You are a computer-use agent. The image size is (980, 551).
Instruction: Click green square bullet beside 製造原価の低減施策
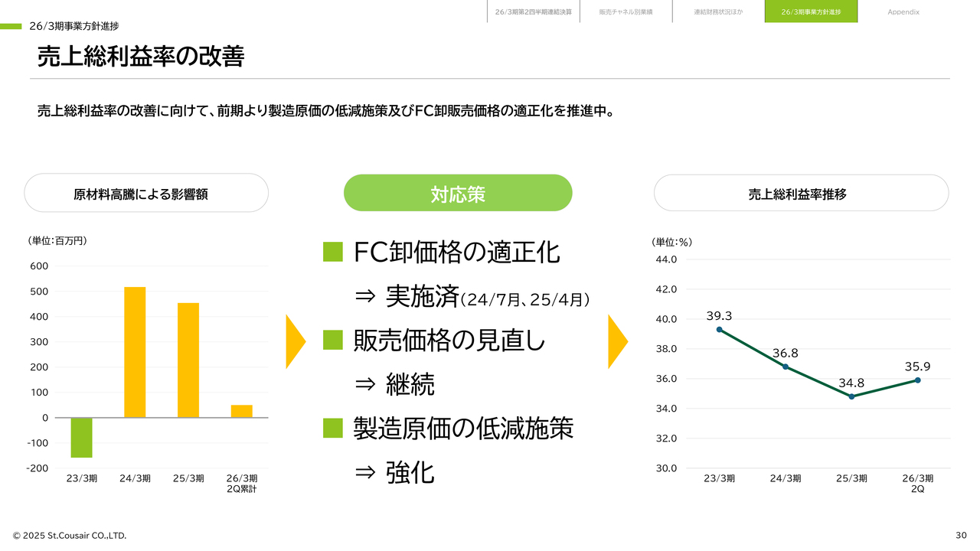[x=333, y=429]
